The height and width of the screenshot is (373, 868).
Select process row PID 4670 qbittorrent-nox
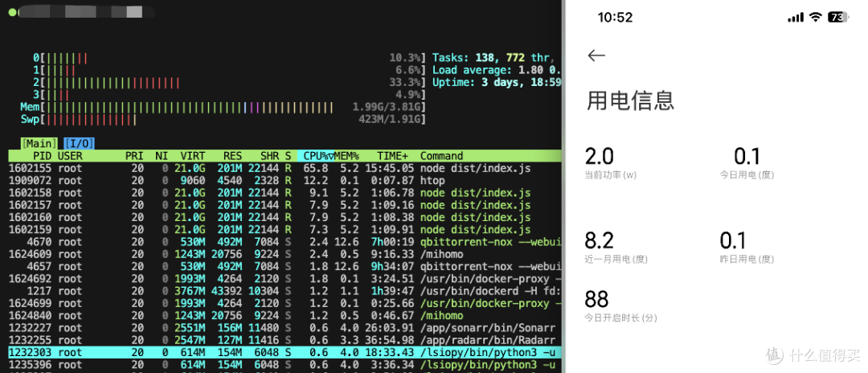coord(285,242)
